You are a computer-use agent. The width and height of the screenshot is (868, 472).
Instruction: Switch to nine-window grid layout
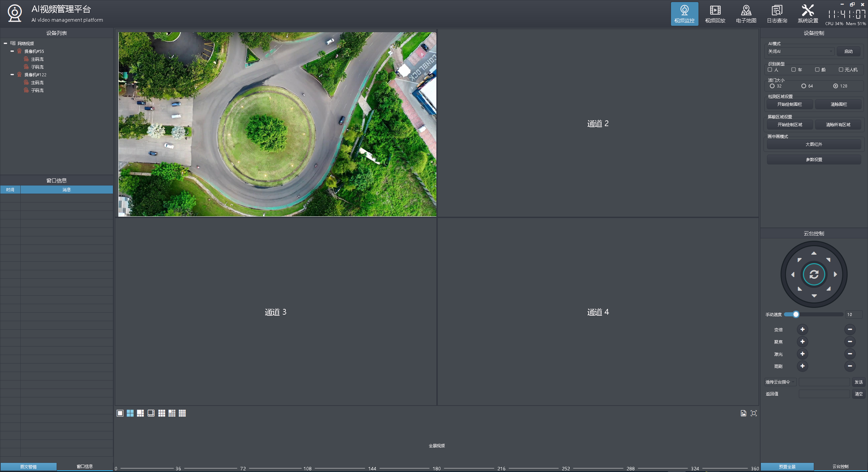(x=161, y=413)
